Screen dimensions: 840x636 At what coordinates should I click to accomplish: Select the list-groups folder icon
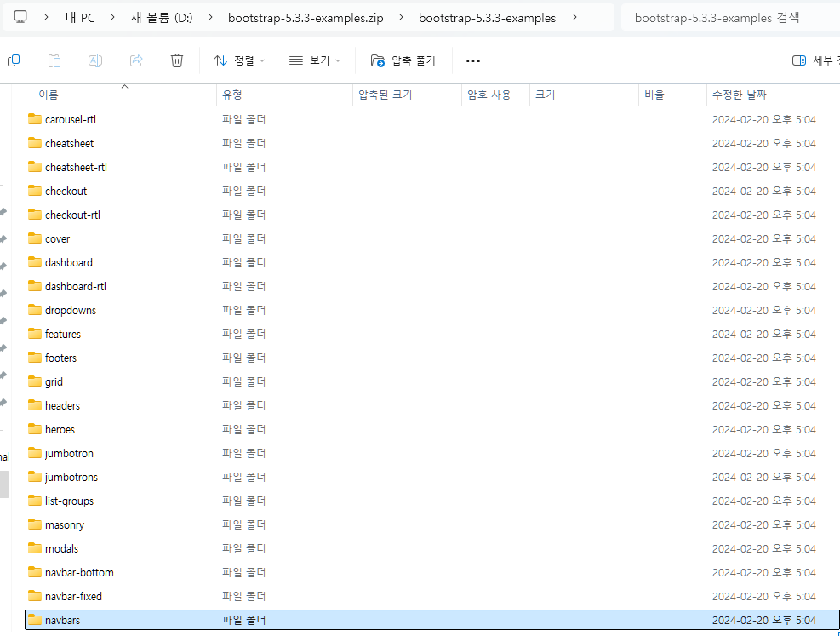pos(35,501)
